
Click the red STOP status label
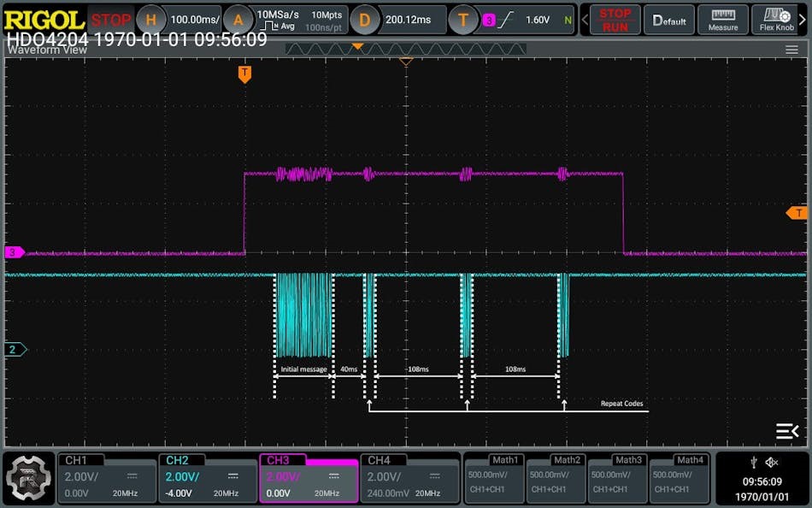[111, 20]
